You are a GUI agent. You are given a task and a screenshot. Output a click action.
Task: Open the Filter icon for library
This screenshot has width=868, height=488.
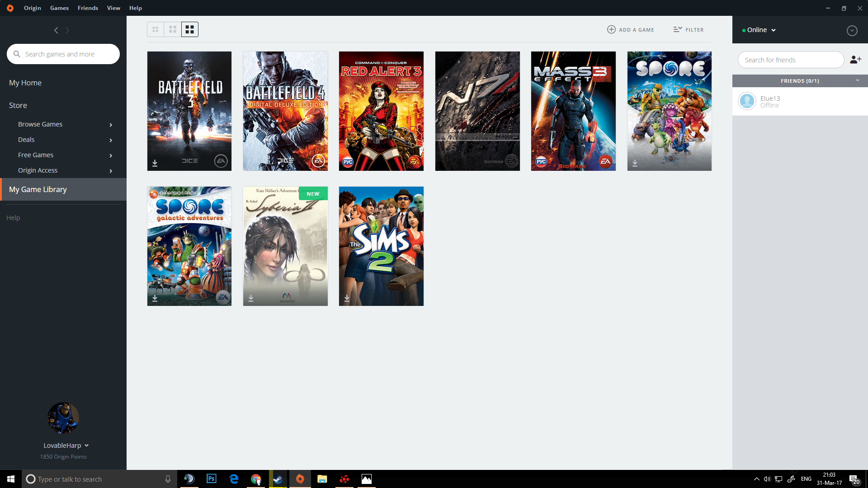tap(678, 29)
